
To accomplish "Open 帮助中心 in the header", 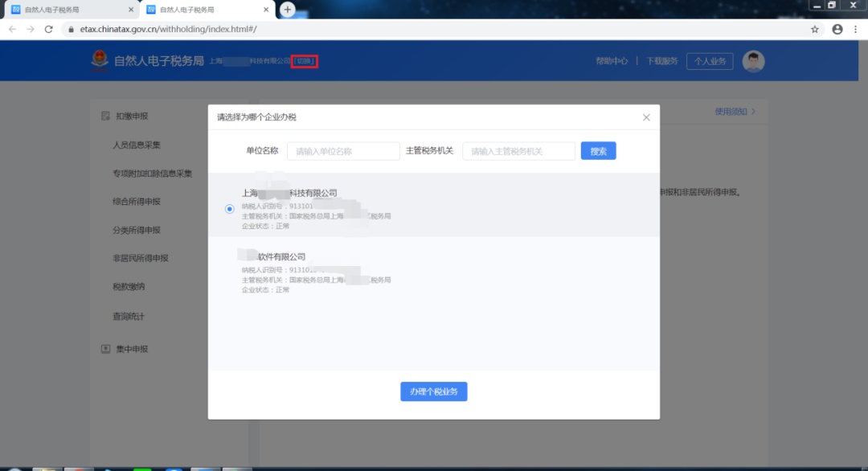I will tap(612, 61).
